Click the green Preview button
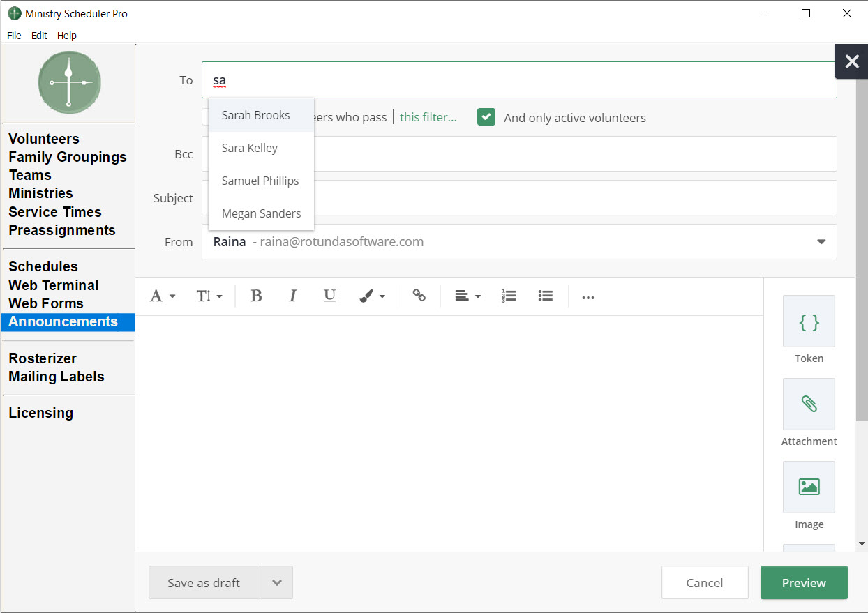The image size is (868, 613). coord(804,583)
